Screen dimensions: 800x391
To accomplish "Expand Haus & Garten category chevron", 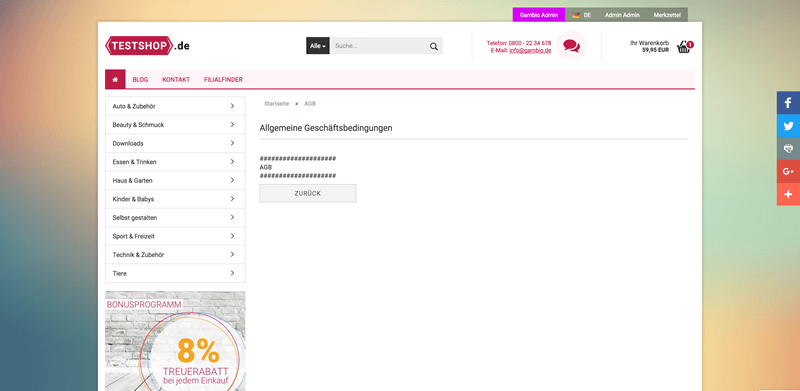I will (x=232, y=180).
